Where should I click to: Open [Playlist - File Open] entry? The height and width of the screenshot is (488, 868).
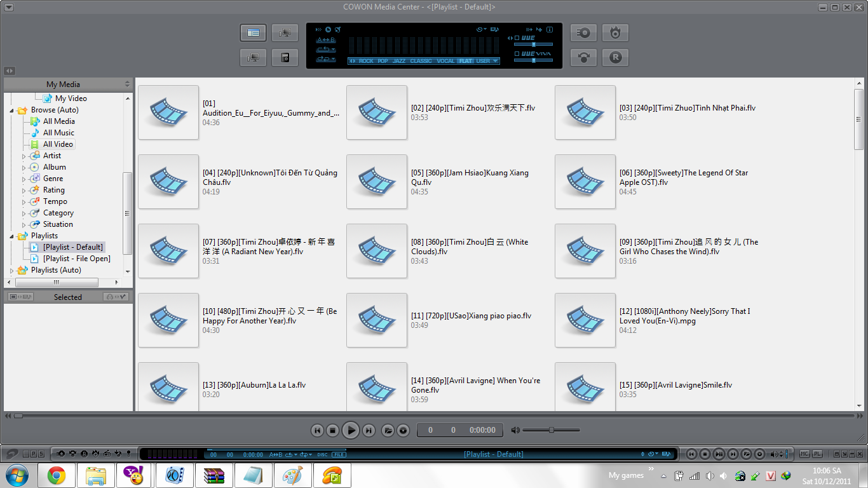(x=76, y=259)
